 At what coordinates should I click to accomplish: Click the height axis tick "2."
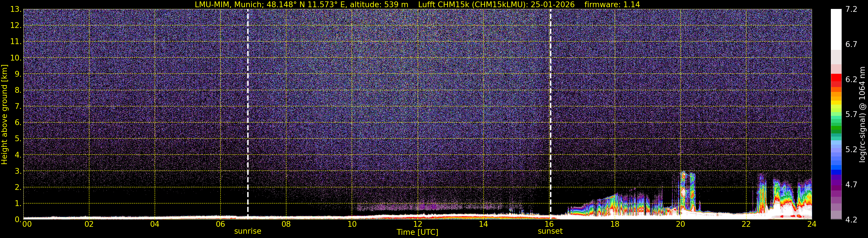pyautogui.click(x=18, y=188)
